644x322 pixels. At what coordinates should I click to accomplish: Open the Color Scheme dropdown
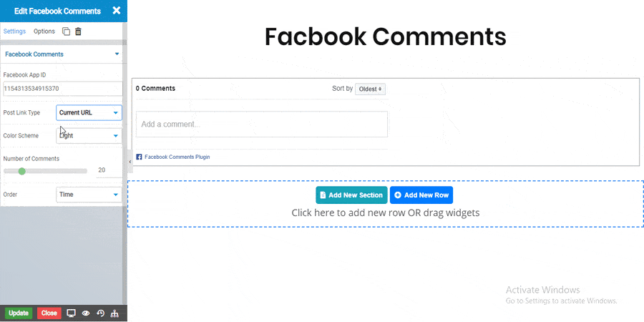tap(89, 135)
